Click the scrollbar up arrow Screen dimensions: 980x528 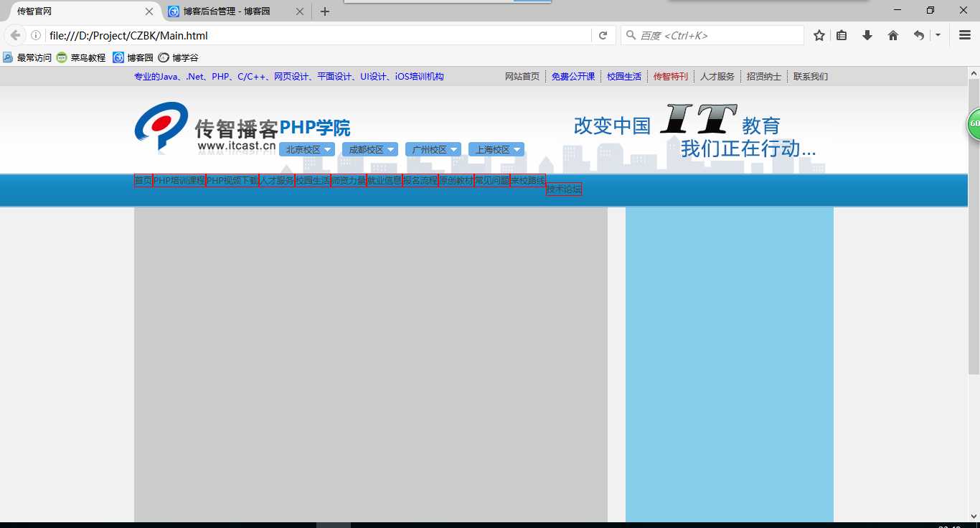(974, 72)
